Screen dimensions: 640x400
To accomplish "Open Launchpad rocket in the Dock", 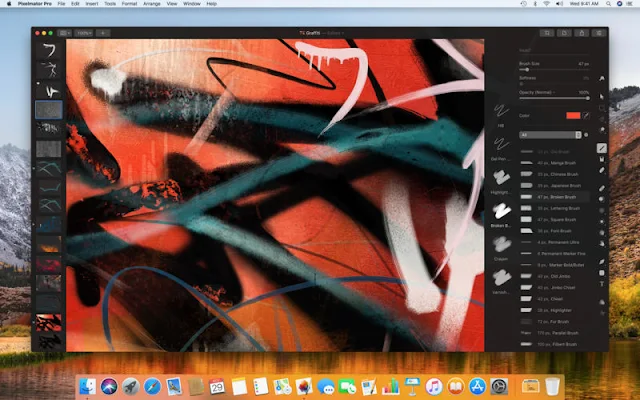I will (131, 386).
